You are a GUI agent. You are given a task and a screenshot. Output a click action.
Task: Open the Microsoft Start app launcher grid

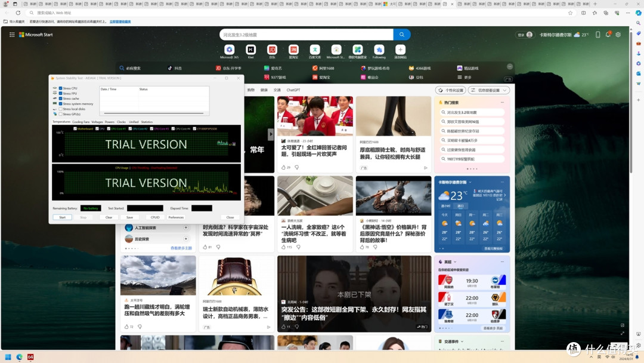[12, 35]
